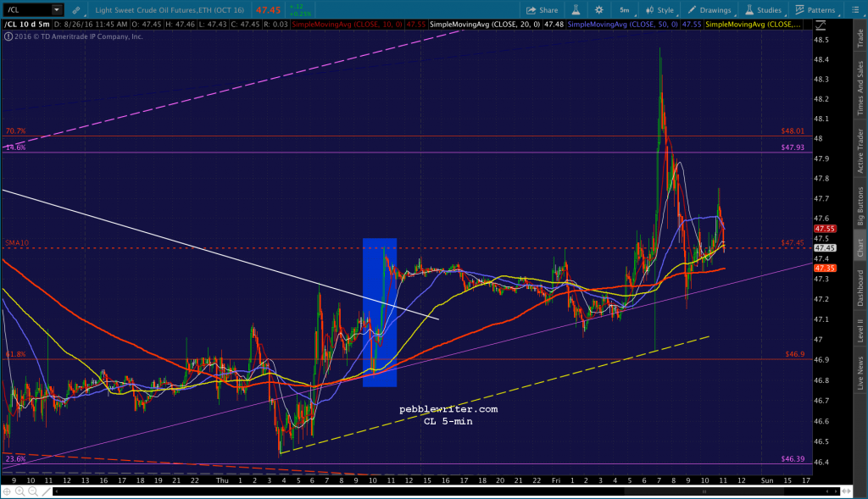Select the Chart side tab
868x499 pixels.
pyautogui.click(x=860, y=248)
